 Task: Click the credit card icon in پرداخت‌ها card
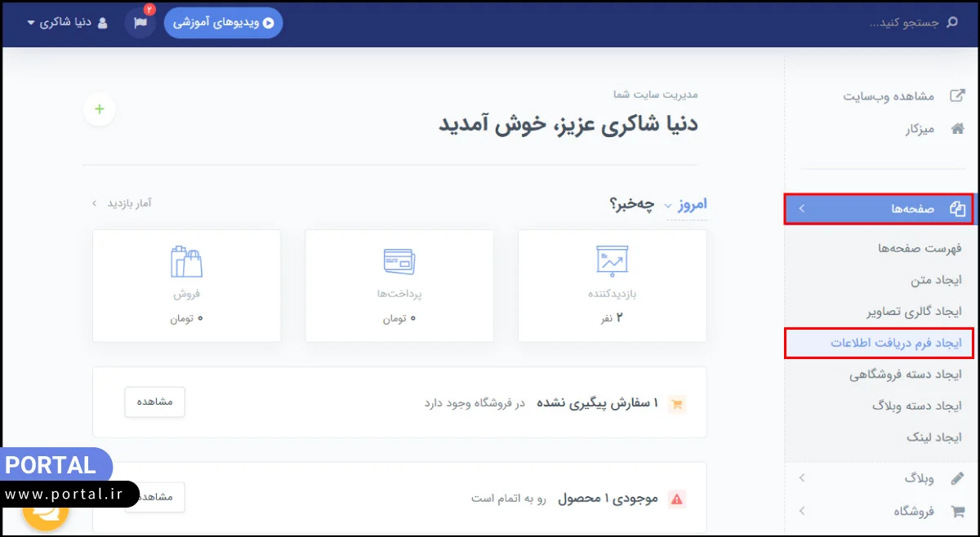pyautogui.click(x=399, y=261)
